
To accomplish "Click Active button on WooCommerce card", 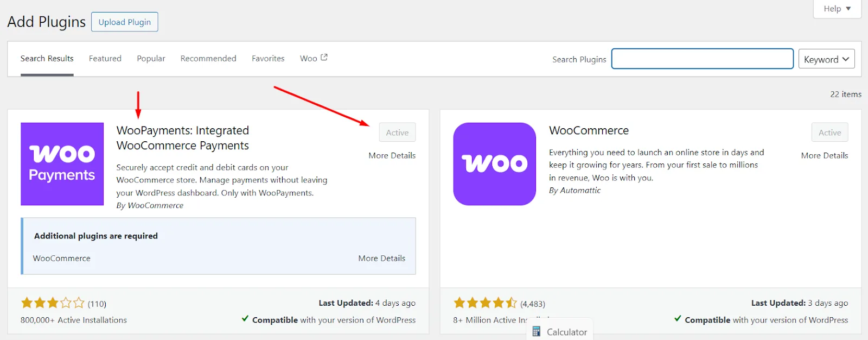I will [829, 133].
